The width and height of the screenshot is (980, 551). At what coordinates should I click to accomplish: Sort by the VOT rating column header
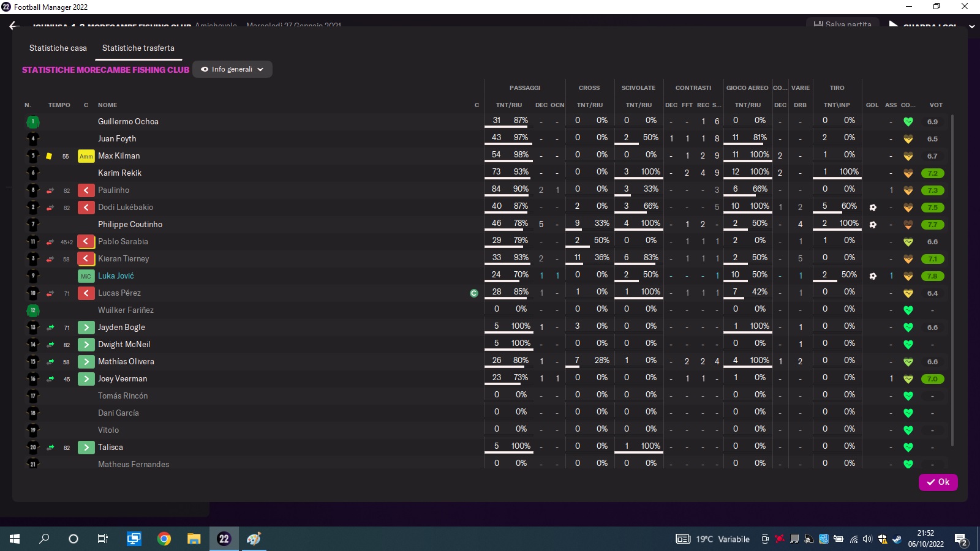pos(936,105)
